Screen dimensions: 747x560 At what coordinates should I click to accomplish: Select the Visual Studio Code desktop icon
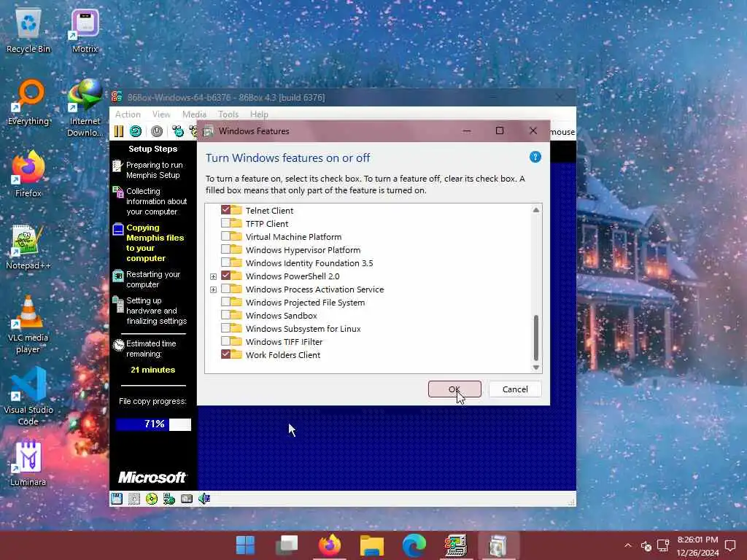point(28,397)
